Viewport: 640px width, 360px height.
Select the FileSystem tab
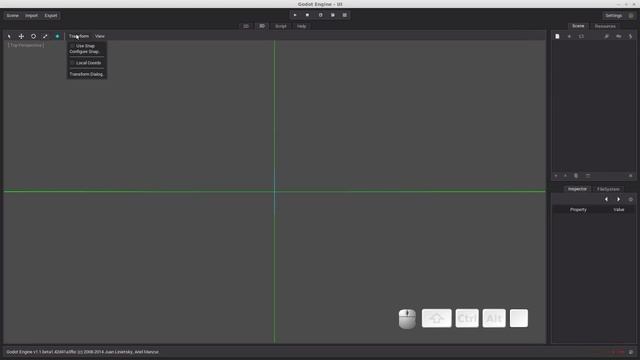pyautogui.click(x=608, y=189)
